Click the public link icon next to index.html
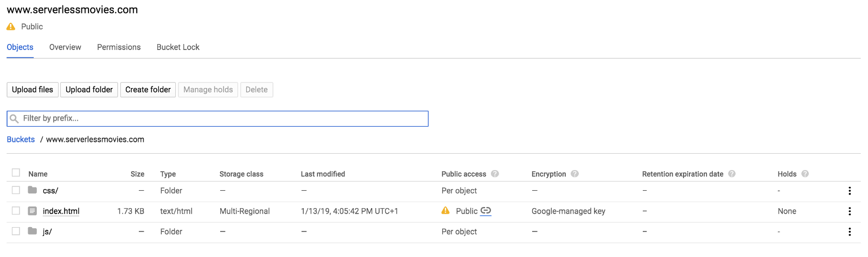 [486, 211]
